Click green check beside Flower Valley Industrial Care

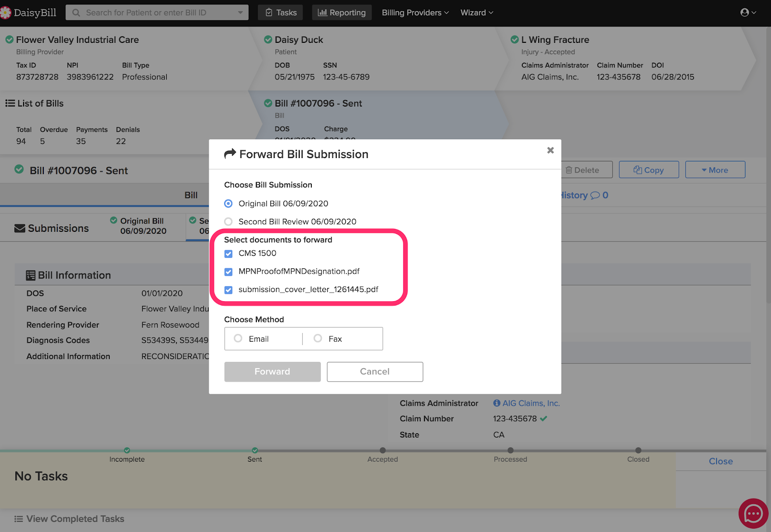(9, 40)
